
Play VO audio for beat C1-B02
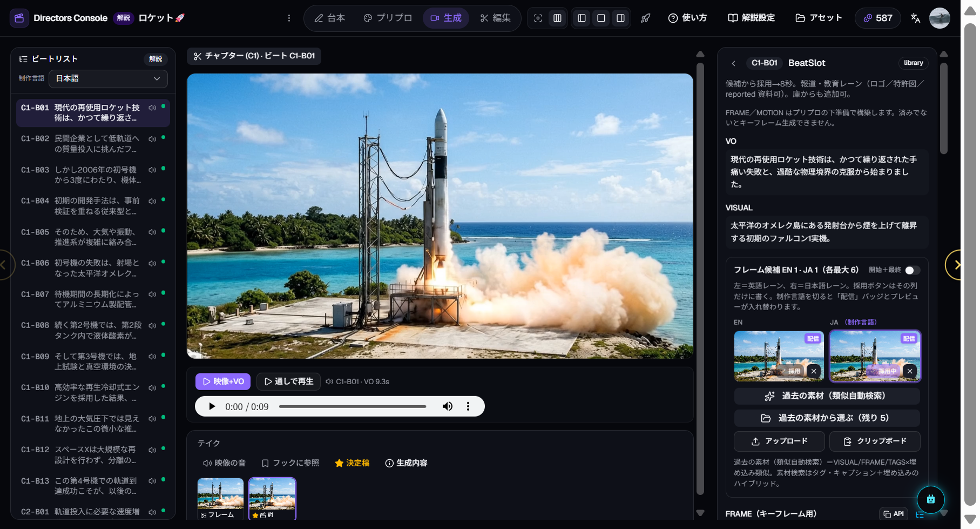click(152, 139)
